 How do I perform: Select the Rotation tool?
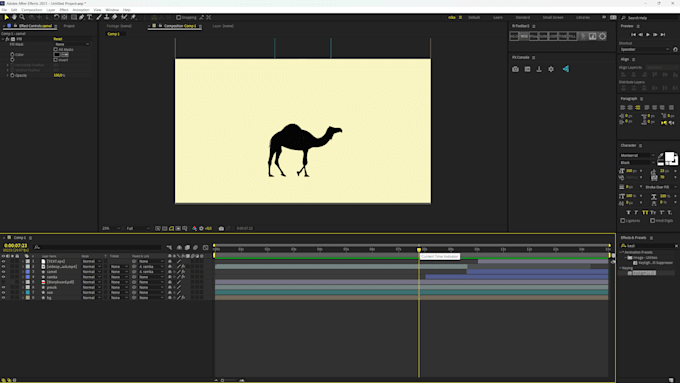56,17
